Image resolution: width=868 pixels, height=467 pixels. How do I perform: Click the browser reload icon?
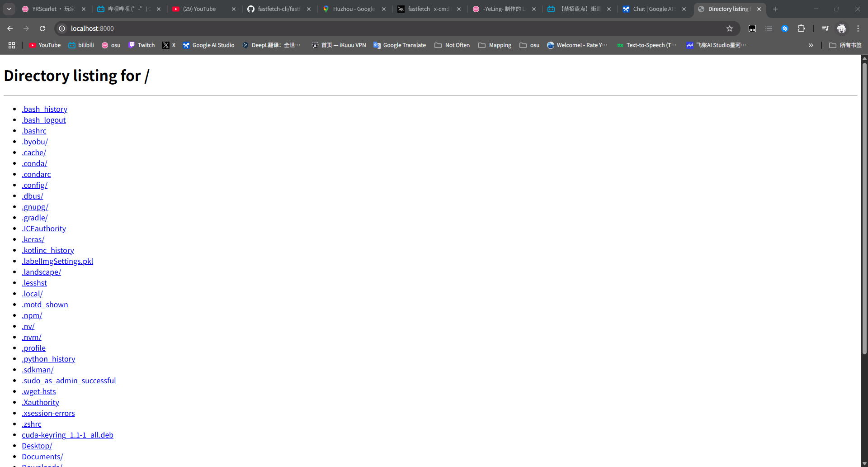[x=42, y=29]
